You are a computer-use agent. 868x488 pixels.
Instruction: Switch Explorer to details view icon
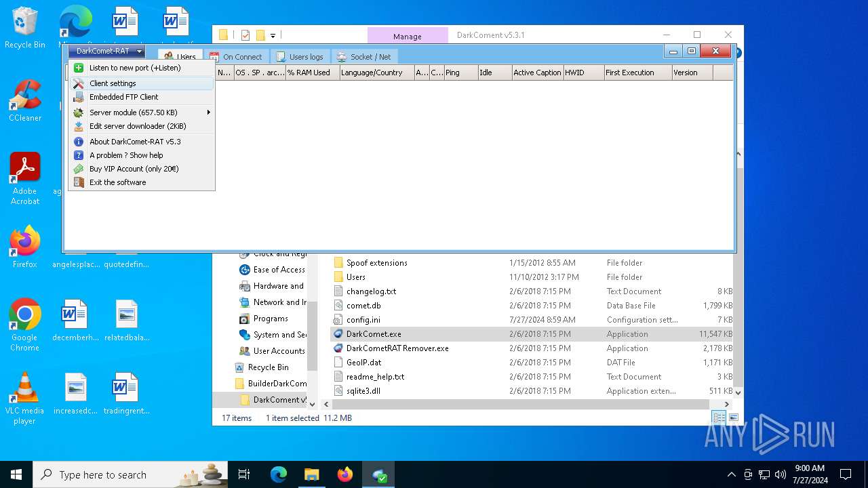[x=719, y=418]
